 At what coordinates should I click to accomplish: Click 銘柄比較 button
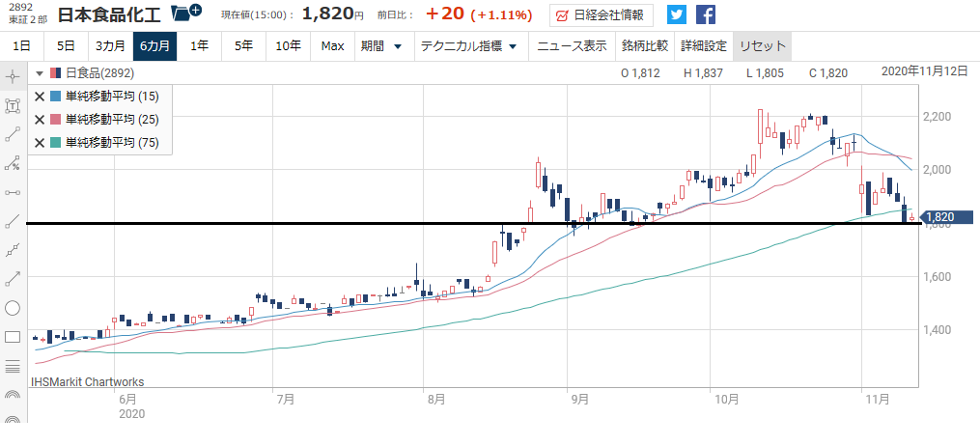[x=645, y=46]
